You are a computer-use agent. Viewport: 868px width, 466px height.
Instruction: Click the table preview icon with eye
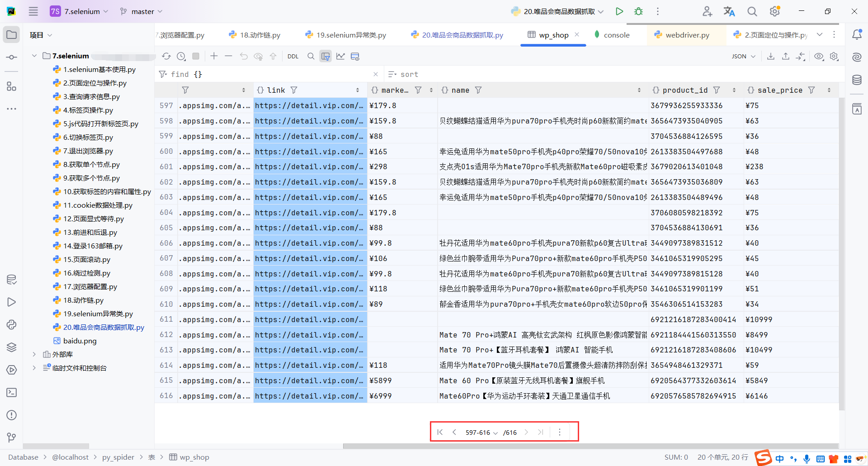[355, 56]
